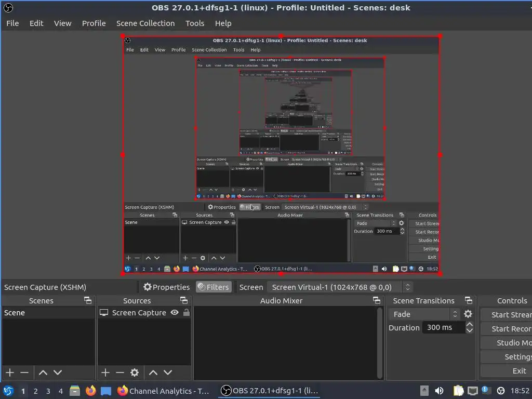532x399 pixels.
Task: Open the Tools menu
Action: coord(195,23)
